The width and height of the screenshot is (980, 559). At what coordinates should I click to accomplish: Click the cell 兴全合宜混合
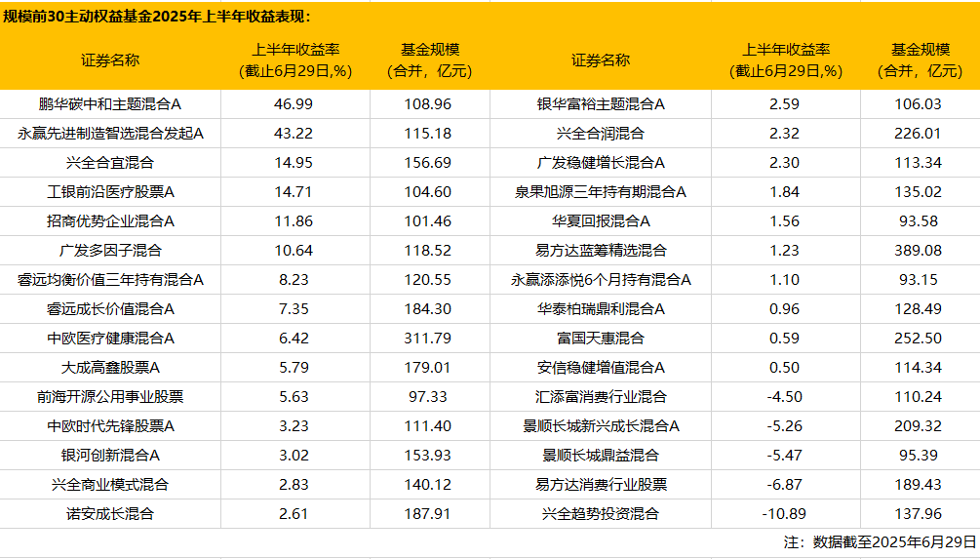[110, 163]
